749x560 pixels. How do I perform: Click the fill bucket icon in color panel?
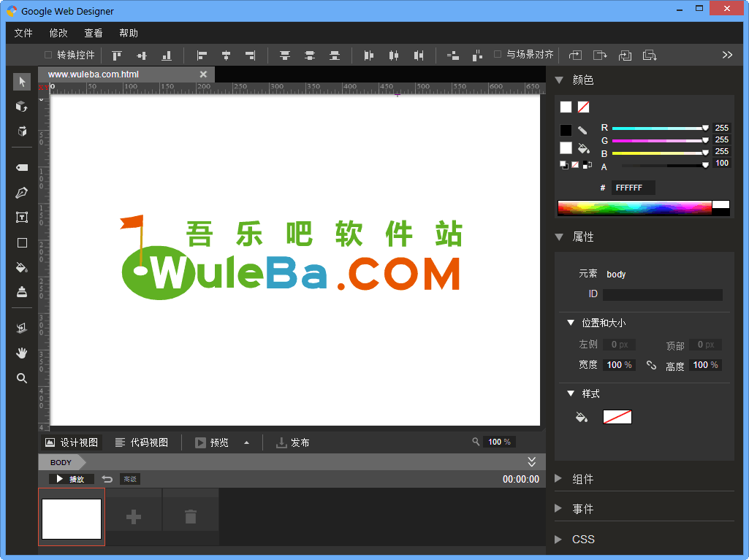point(583,148)
